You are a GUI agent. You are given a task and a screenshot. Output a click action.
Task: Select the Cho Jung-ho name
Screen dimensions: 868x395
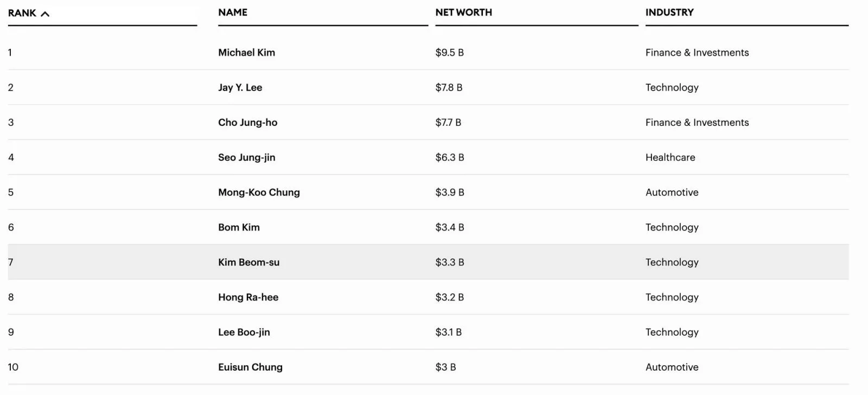click(247, 123)
